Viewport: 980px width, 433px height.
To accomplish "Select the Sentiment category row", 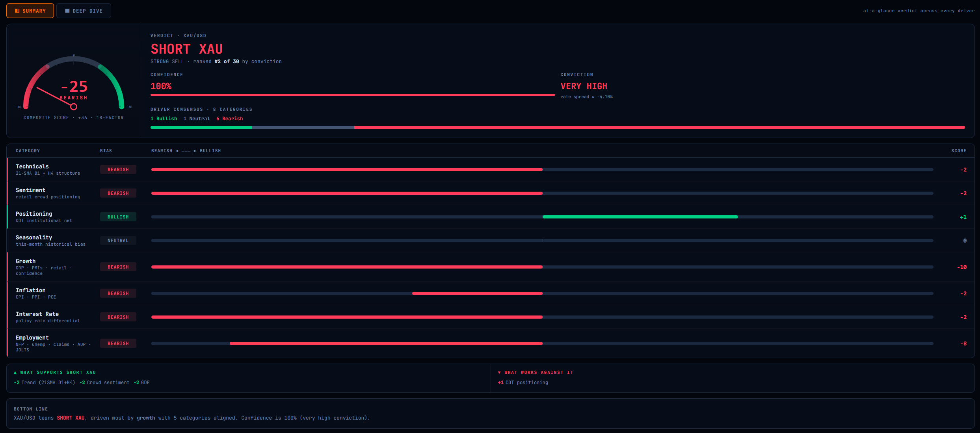I will point(491,193).
